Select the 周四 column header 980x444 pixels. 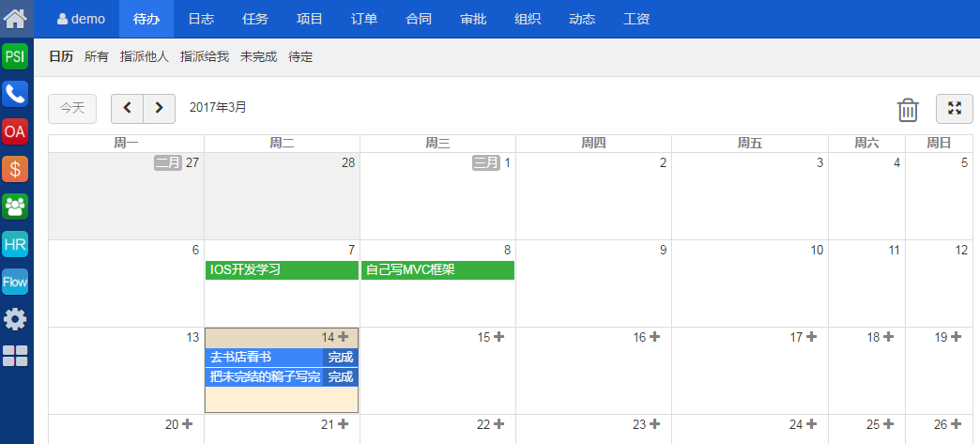(x=594, y=144)
